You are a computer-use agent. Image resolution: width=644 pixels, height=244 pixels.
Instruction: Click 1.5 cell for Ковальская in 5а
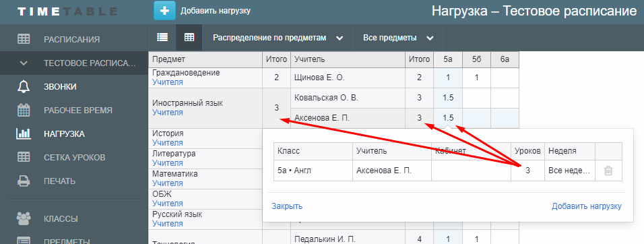tap(448, 98)
